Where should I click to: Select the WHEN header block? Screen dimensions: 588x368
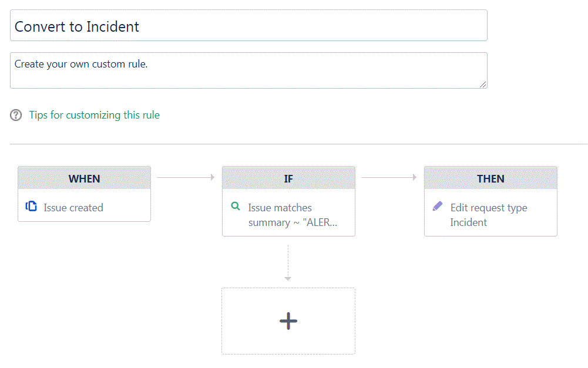click(85, 178)
